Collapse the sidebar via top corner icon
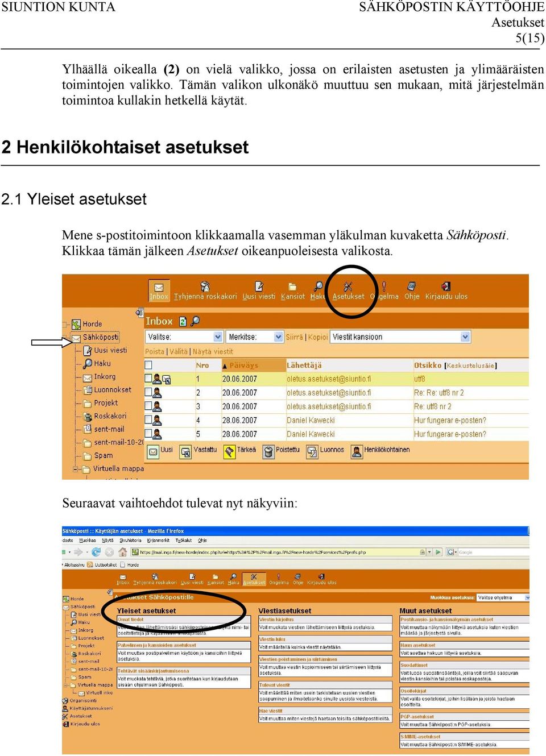546x756 pixels. point(139,313)
